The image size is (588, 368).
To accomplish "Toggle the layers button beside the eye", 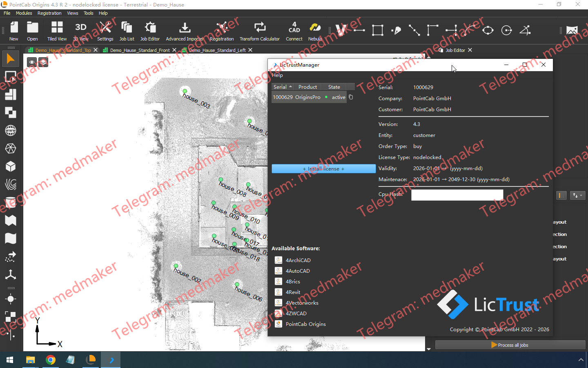I will coord(43,62).
